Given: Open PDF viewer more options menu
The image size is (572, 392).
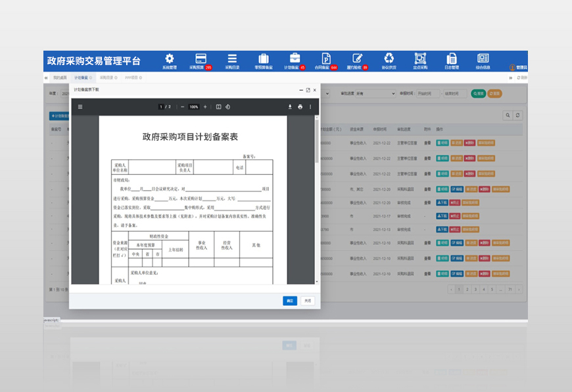Looking at the screenshot, I should coord(310,107).
